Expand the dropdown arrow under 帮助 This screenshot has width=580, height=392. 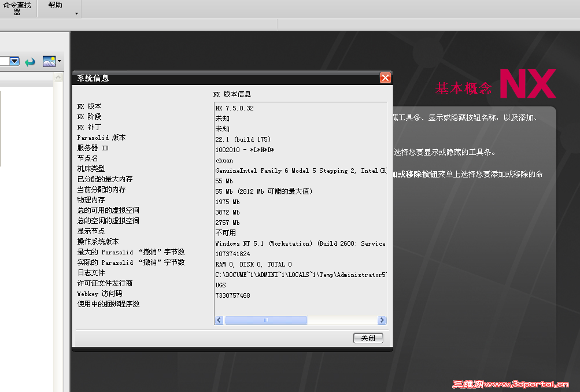[x=76, y=14]
